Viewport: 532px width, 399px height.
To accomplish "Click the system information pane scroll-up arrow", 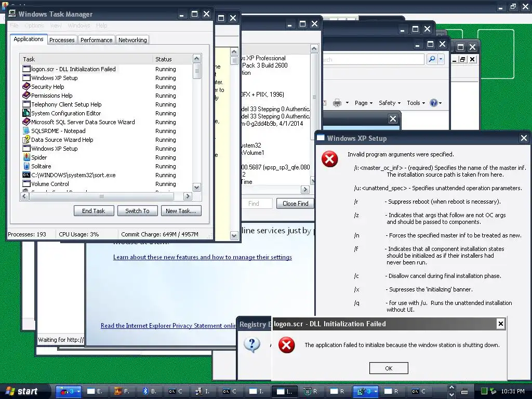I will (x=314, y=49).
